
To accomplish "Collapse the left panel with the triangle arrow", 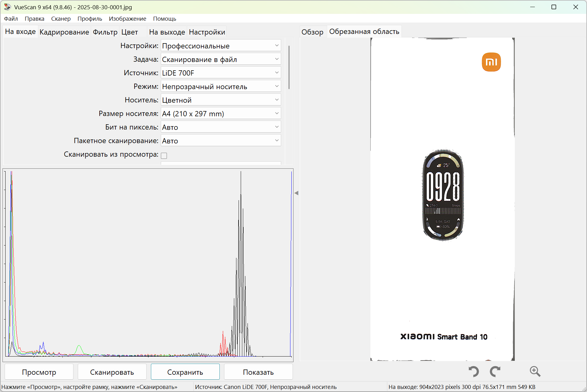I will tap(296, 193).
